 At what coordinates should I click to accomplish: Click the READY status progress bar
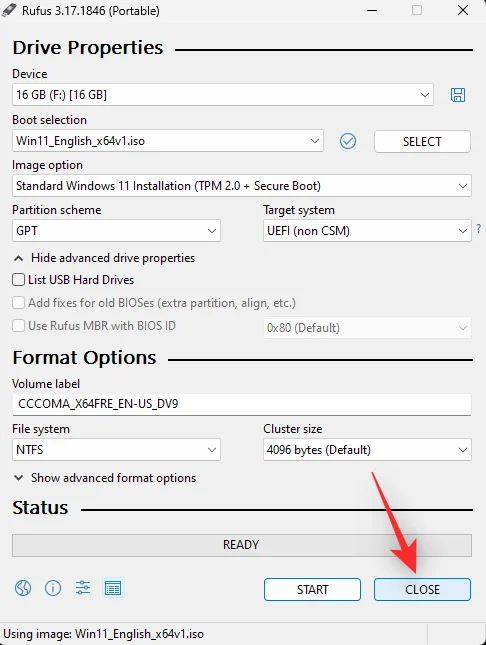(242, 545)
